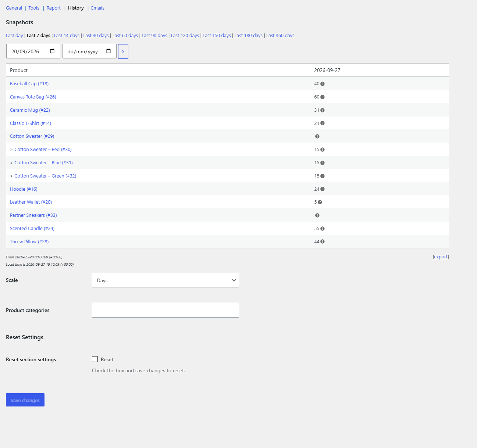477x448 pixels.
Task: Open the Baseball Cap (#18) product link
Action: [29, 84]
